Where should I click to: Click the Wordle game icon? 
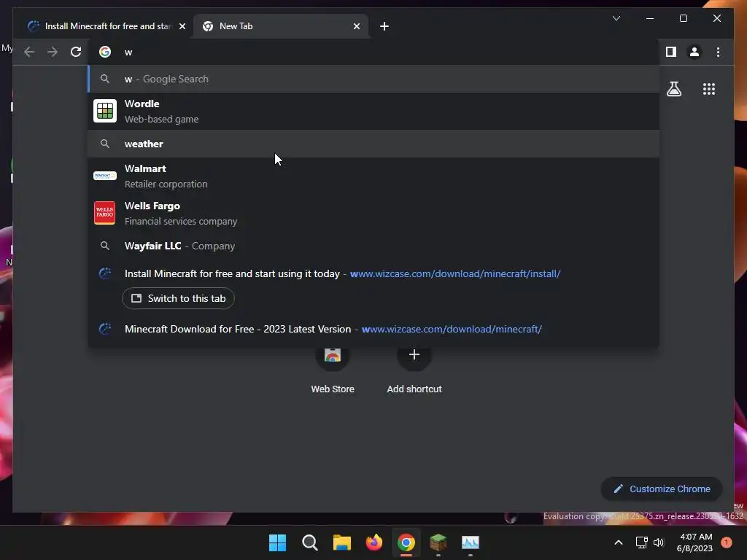click(105, 111)
